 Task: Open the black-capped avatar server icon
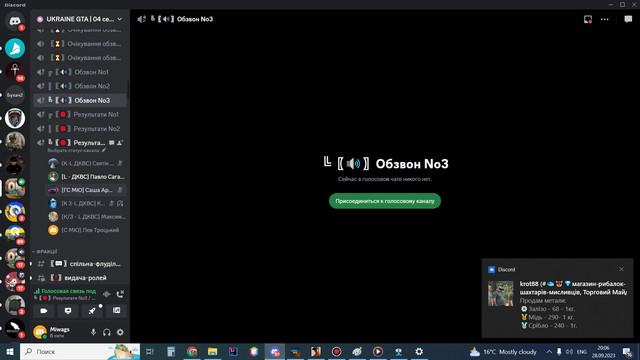(15, 165)
